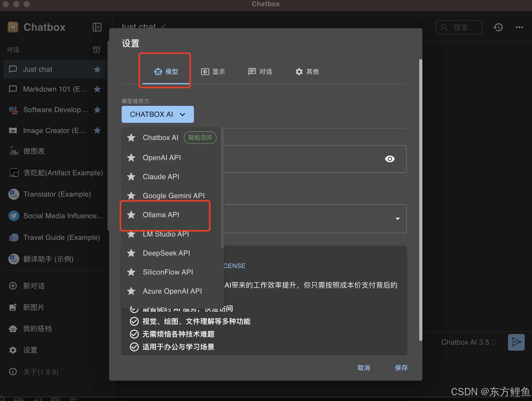The image size is (532, 401).
Task: Switch to the 其他 settings tab
Action: tap(307, 71)
